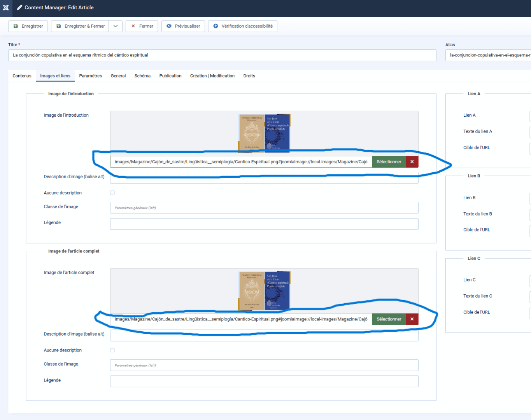Click Enregistrer save button
This screenshot has width=531, height=420.
28,26
